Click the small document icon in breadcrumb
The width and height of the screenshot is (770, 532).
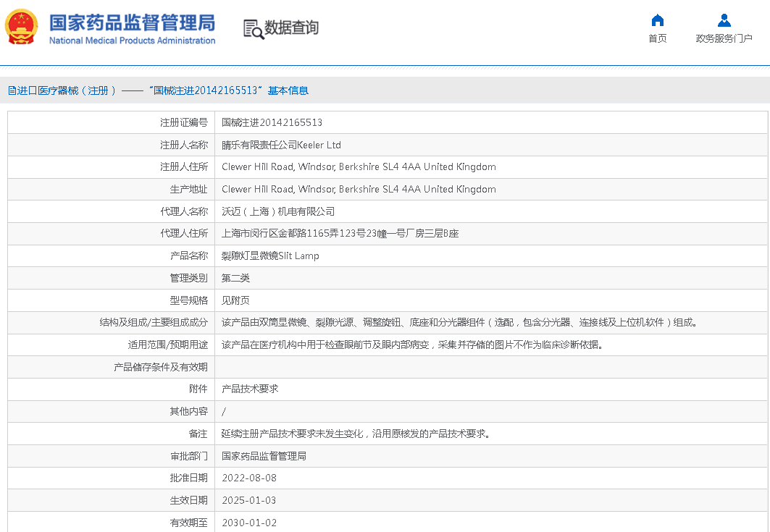[12, 90]
